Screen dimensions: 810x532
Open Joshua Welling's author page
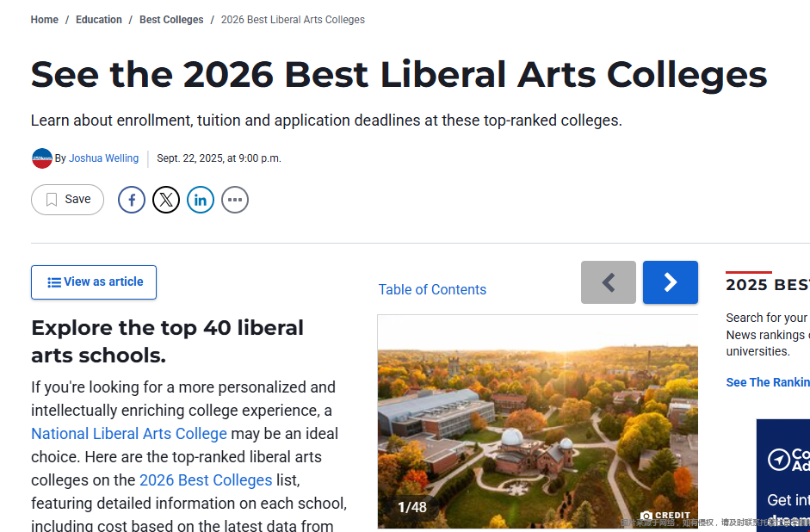coord(103,158)
